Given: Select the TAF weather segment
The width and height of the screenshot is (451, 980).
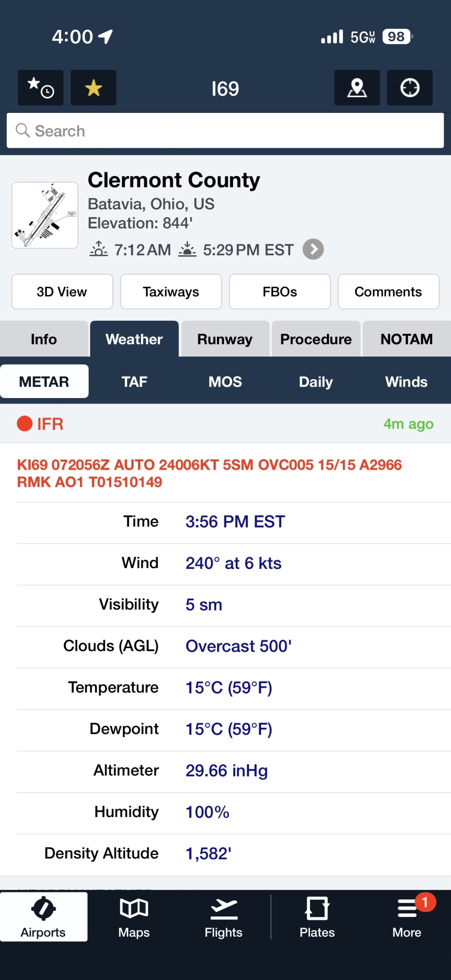Looking at the screenshot, I should (134, 382).
